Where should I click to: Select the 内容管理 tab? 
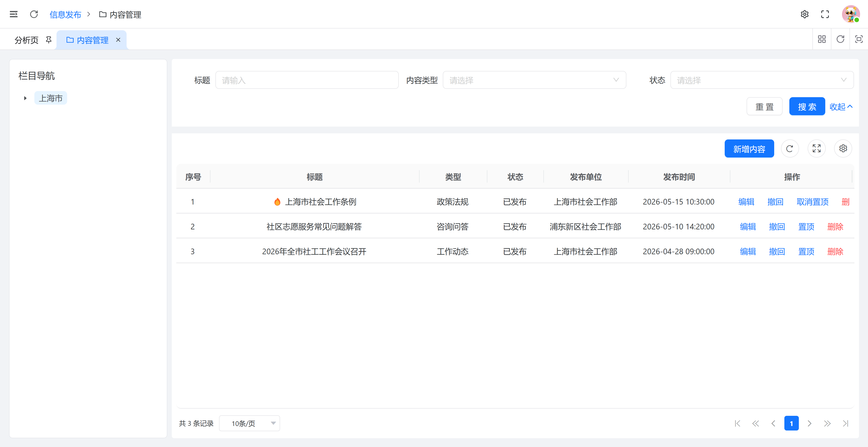pos(91,40)
